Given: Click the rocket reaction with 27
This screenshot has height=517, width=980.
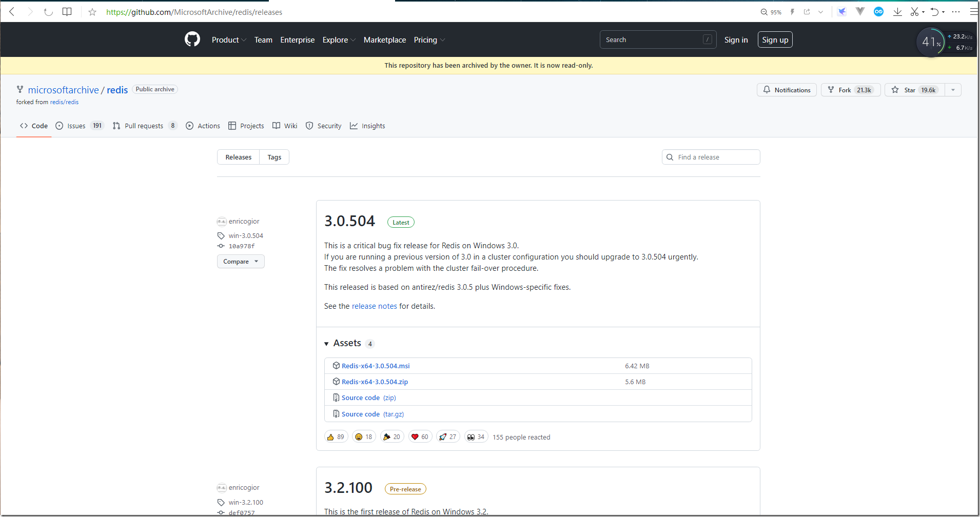Looking at the screenshot, I should (x=447, y=436).
